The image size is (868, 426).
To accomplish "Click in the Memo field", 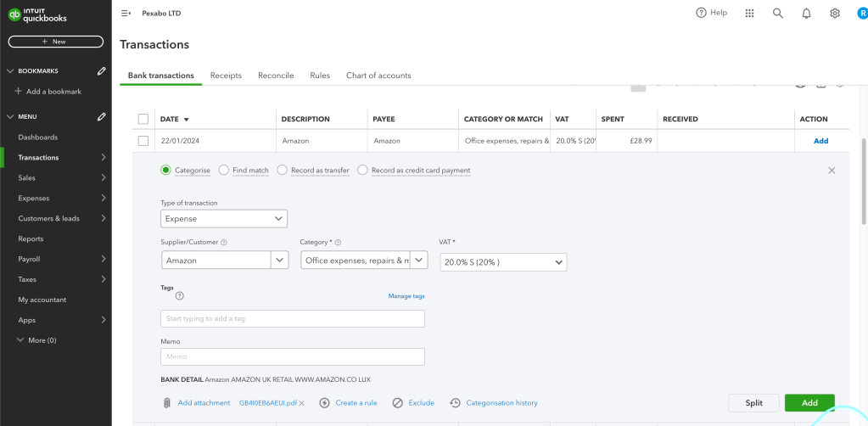I will [292, 356].
